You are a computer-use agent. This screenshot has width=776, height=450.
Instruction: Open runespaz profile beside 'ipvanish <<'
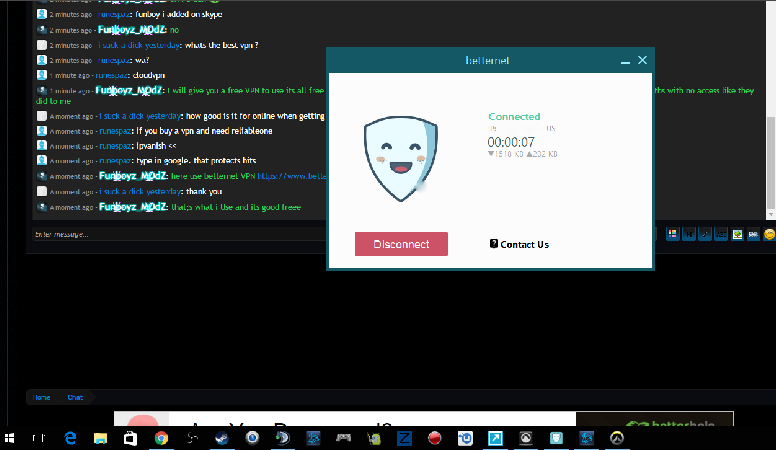115,146
